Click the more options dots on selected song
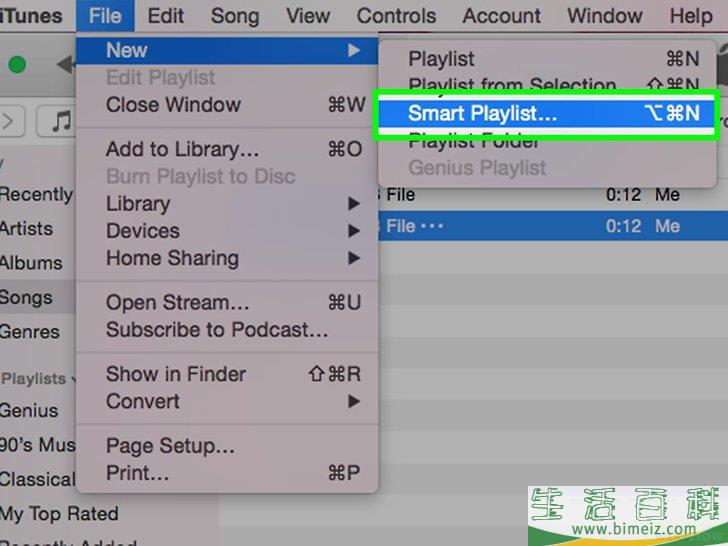The height and width of the screenshot is (546, 728). pos(432,227)
